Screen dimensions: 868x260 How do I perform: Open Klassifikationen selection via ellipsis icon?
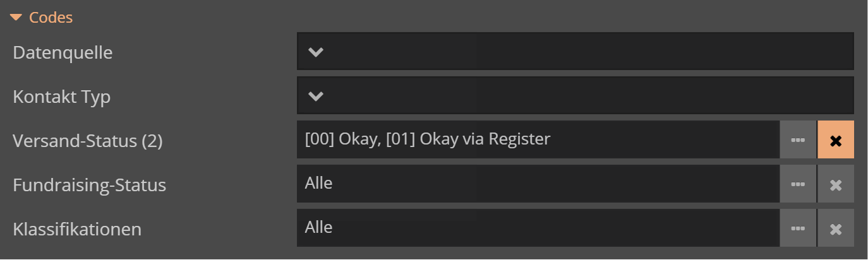798,228
